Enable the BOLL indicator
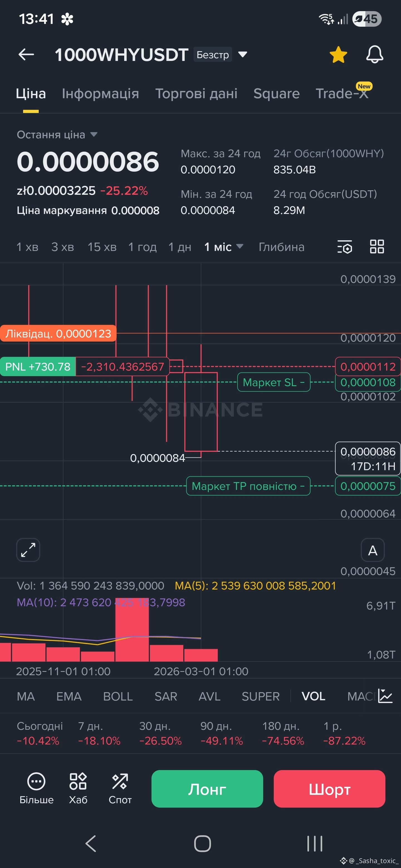The image size is (401, 868). [x=118, y=697]
